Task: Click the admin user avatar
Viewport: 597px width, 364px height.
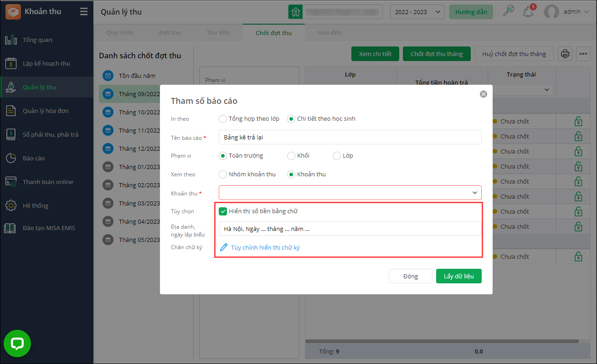Action: [x=551, y=12]
